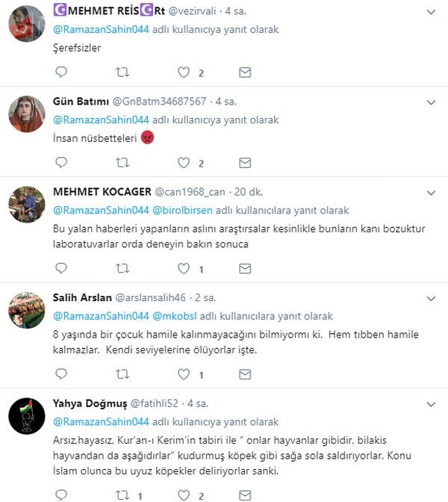Retweet Yahya Doğmuş's tweet
This screenshot has width=448, height=502.
click(122, 495)
